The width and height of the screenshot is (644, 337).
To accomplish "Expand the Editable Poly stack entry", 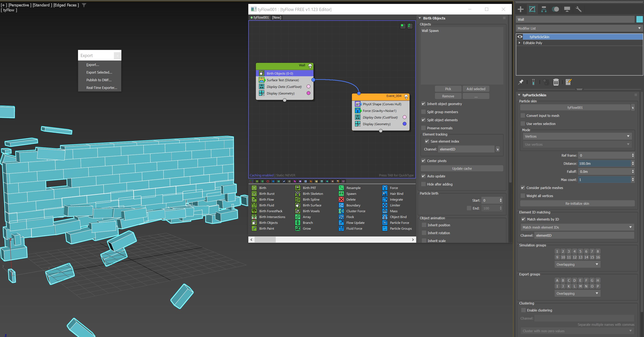I will tap(520, 43).
